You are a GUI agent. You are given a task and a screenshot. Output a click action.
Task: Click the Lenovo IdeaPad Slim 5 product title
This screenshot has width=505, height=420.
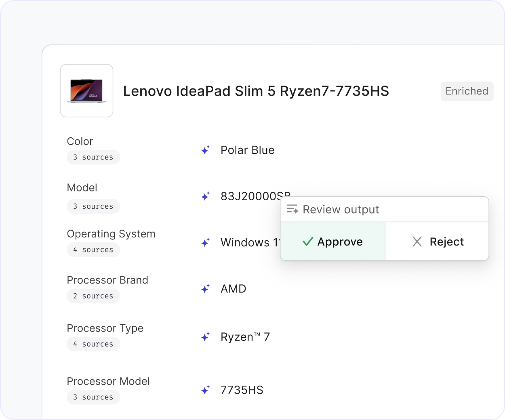[256, 91]
